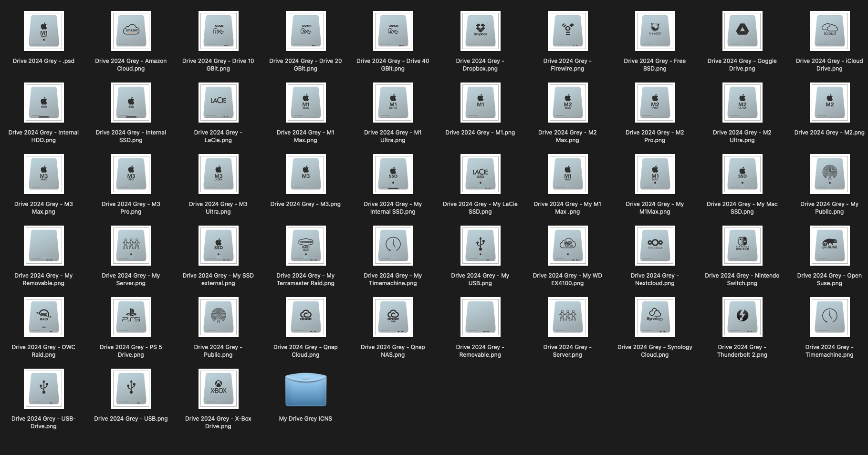Click the 'My M1 Max .png' filename label

[x=567, y=208]
